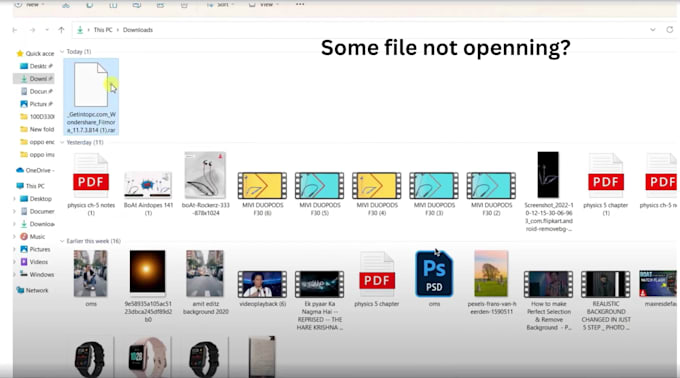Select MIVI DUOPODS F30 (6) video
Image resolution: width=680 pixels, height=378 pixels.
point(262,193)
